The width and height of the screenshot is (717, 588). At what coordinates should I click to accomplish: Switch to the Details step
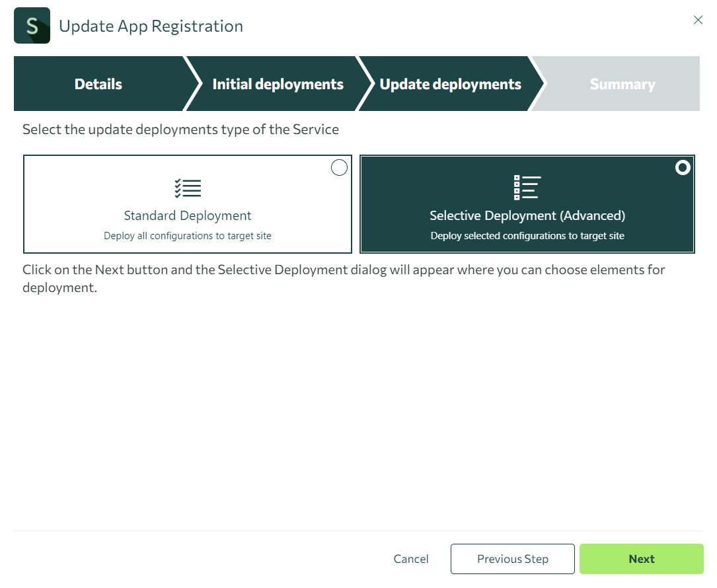pos(98,84)
